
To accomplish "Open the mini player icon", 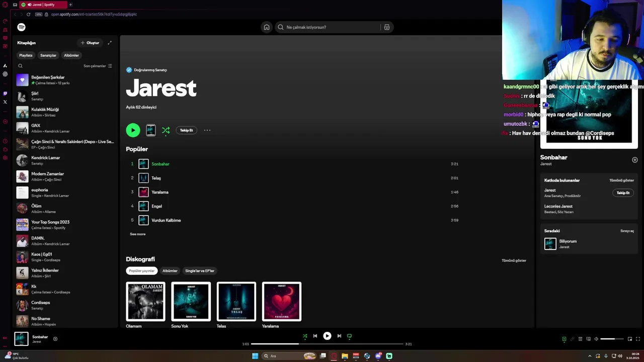I will coord(629,339).
